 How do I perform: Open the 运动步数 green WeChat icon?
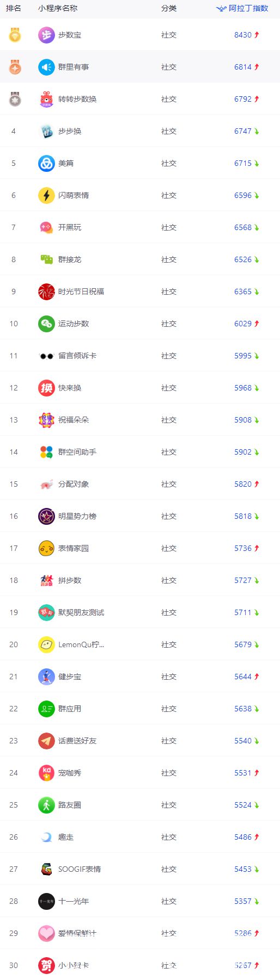pos(46,324)
